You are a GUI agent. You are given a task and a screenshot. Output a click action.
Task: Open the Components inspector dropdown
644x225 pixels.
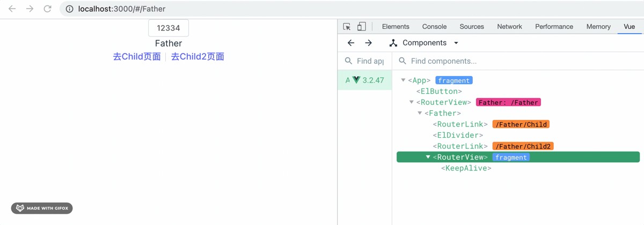click(456, 43)
